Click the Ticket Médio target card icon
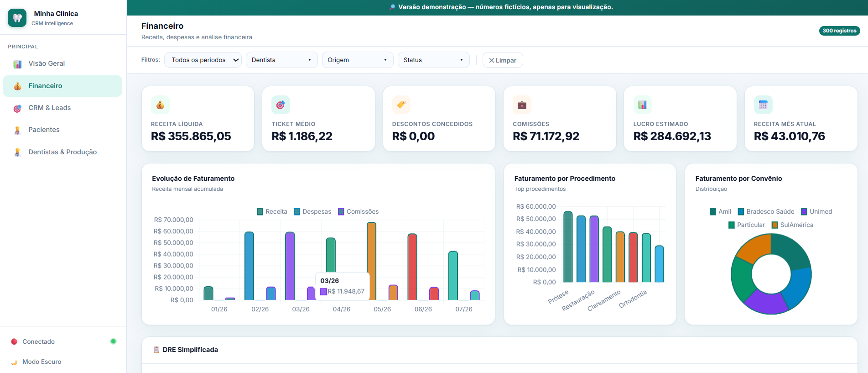 [281, 105]
